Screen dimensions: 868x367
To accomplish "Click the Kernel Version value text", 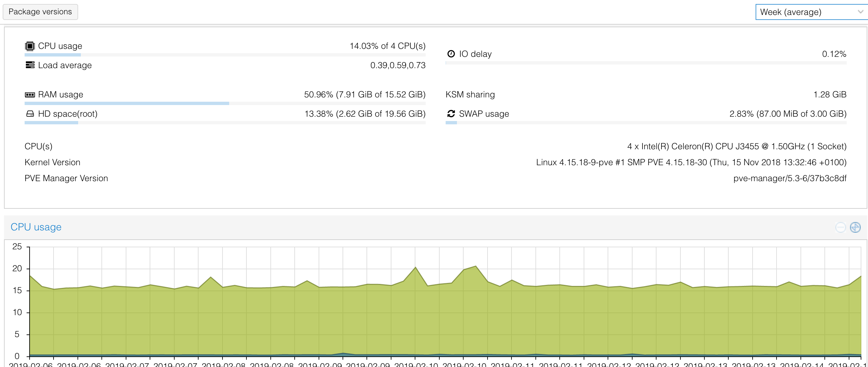I will pos(691,162).
